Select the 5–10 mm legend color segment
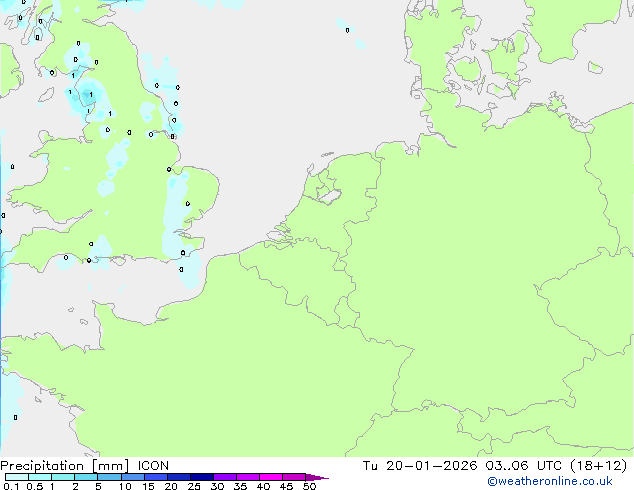This screenshot has width=634, height=490. 109,477
